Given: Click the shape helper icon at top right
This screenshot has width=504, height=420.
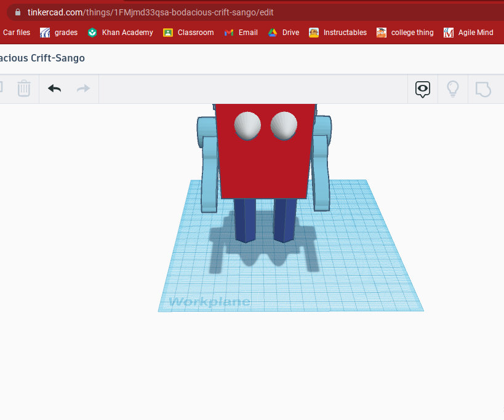Looking at the screenshot, I should coord(484,89).
